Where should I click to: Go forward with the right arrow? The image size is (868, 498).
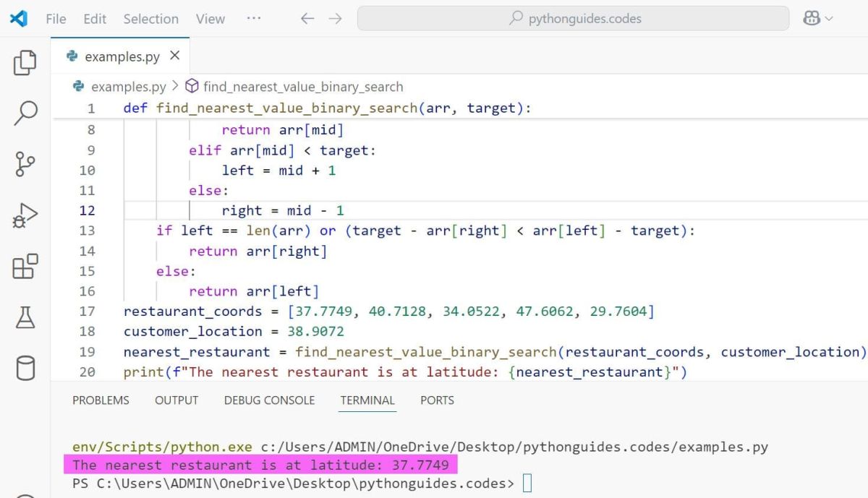[x=335, y=19]
